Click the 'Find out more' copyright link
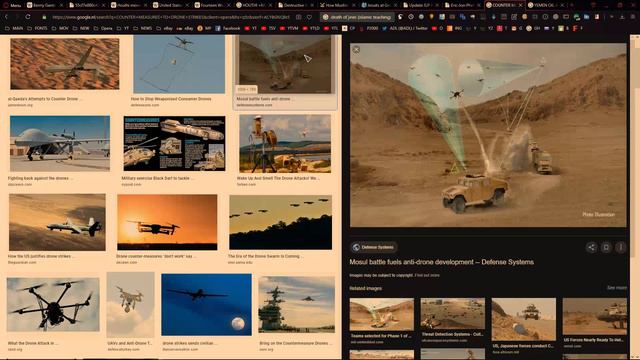640x360 pixels. tap(427, 276)
